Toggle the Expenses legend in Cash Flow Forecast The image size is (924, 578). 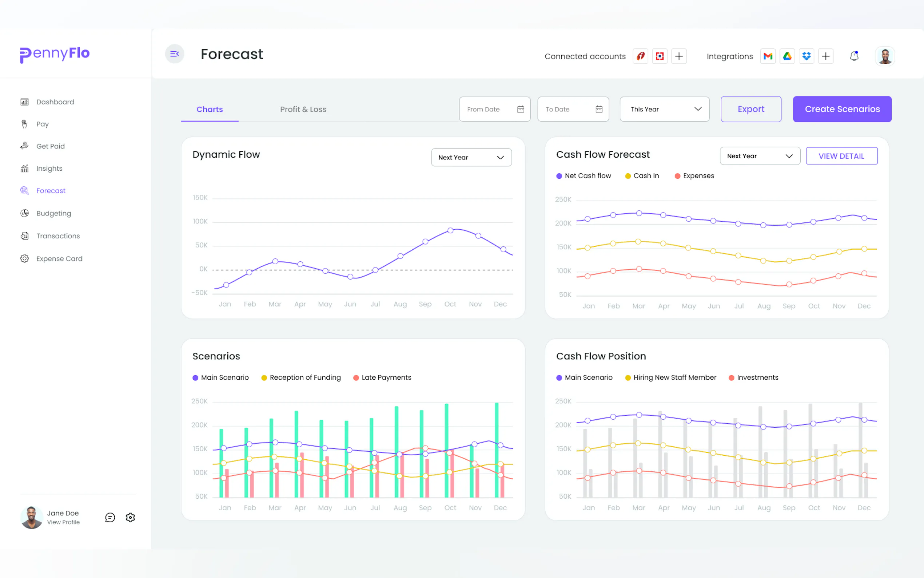[x=694, y=176]
